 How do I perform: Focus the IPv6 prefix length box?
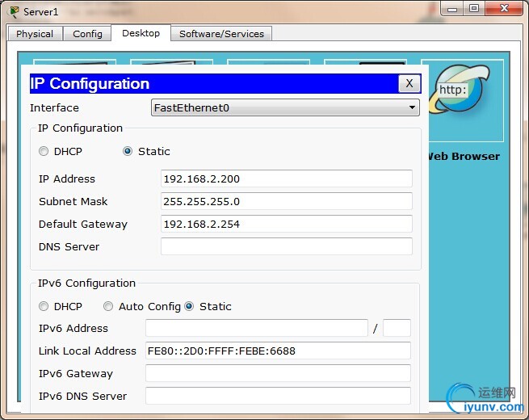click(397, 328)
